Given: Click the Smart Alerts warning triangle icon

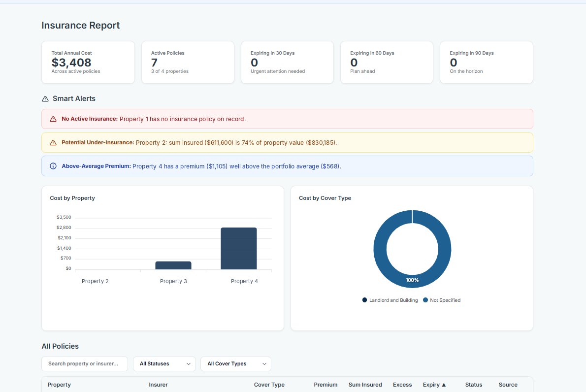Looking at the screenshot, I should [x=45, y=98].
